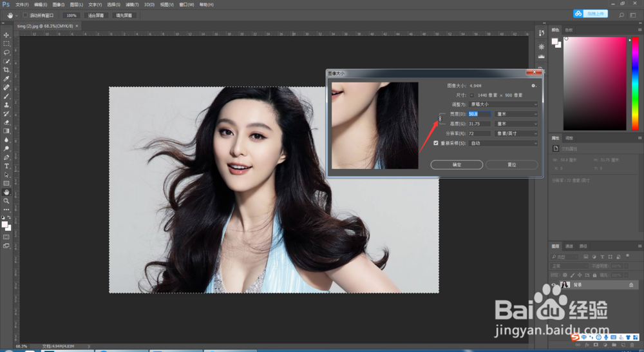The width and height of the screenshot is (644, 352).
Task: Open the layer filter 类型 dropdown
Action: [x=564, y=257]
